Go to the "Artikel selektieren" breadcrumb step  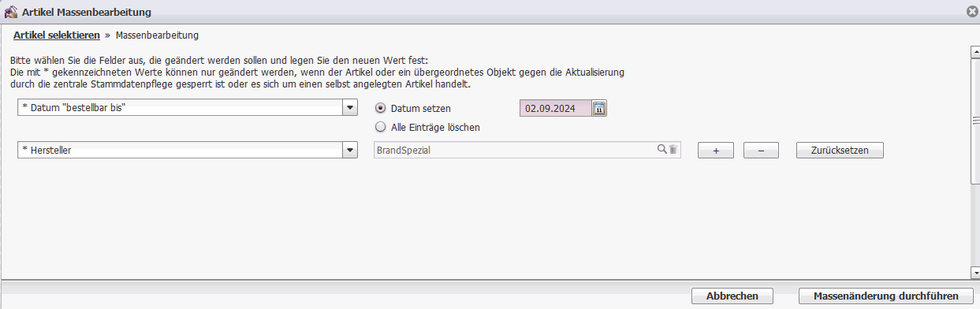(x=57, y=35)
